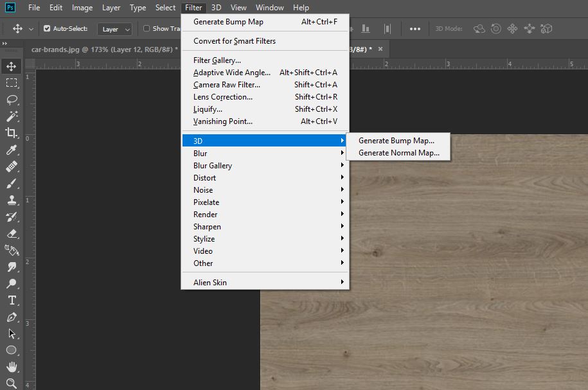Click the Roll 3D object icon

click(x=495, y=29)
